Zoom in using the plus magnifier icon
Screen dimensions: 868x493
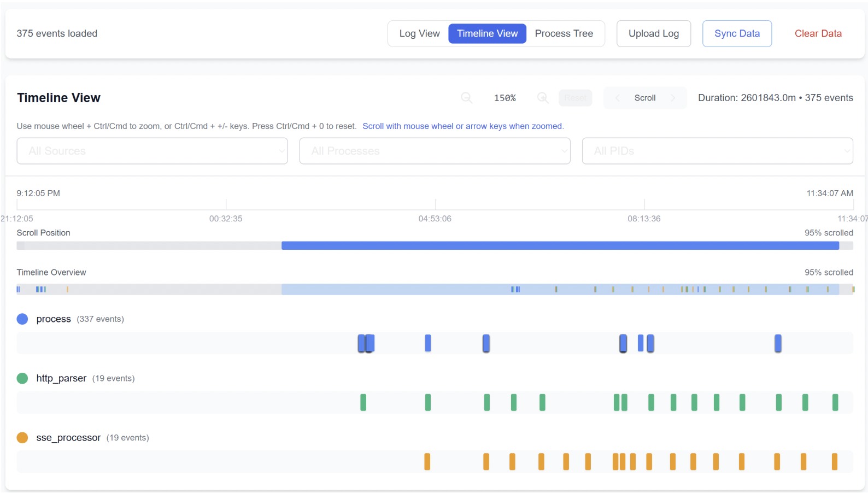[x=543, y=98]
